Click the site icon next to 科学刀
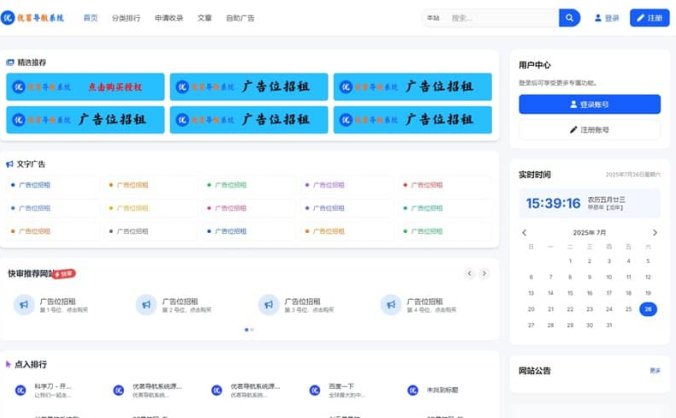676x418 pixels. [x=20, y=390]
